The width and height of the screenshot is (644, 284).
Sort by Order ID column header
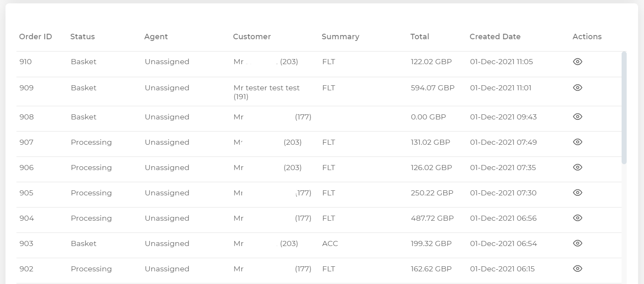pyautogui.click(x=35, y=37)
